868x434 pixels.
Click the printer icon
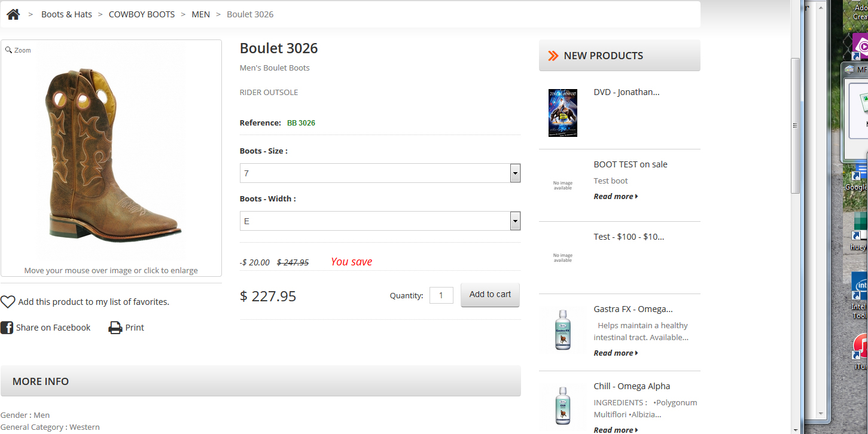tap(115, 328)
